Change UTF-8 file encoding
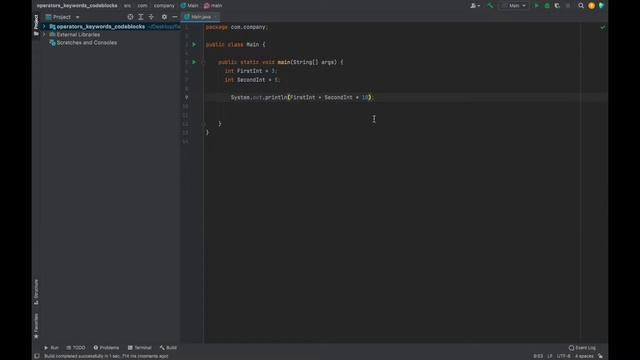The image size is (640, 360). tap(564, 356)
